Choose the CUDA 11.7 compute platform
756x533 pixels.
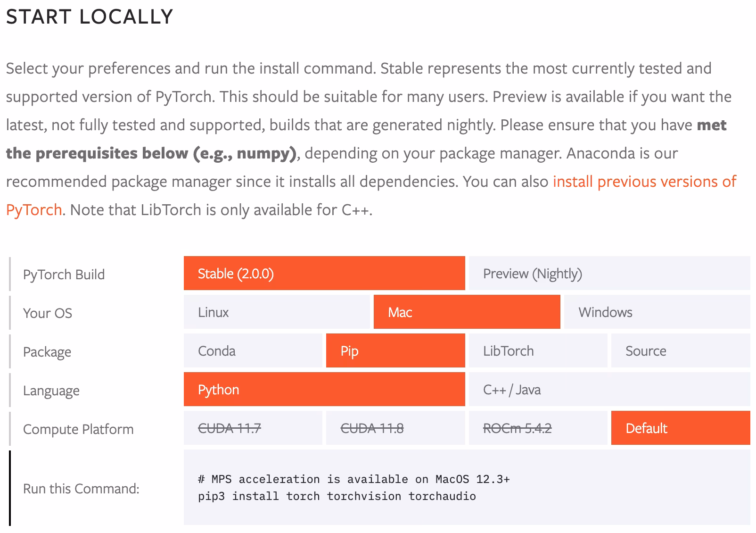tap(253, 428)
